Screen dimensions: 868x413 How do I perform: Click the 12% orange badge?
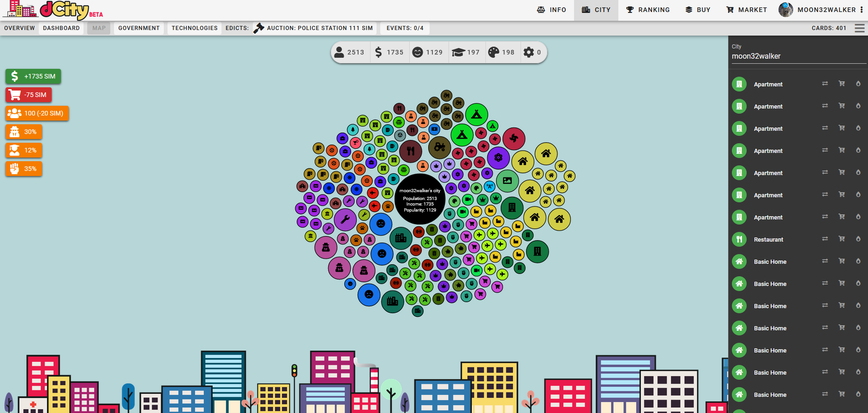click(24, 150)
